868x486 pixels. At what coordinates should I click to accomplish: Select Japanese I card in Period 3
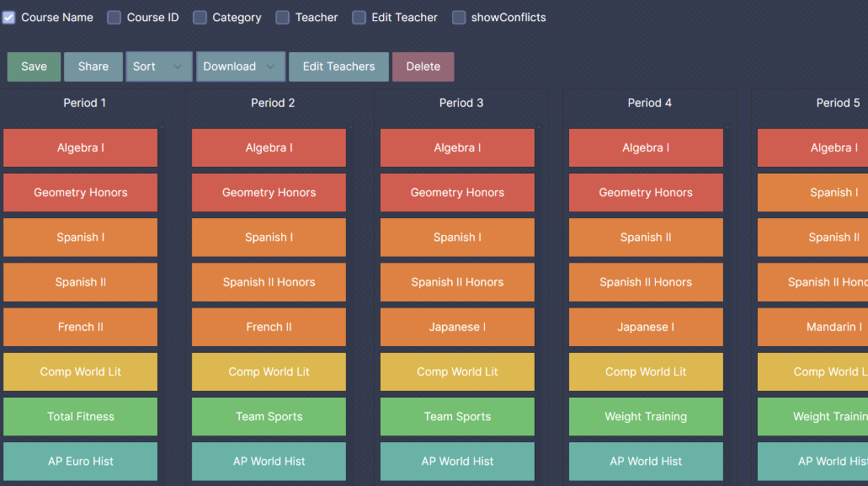pos(457,327)
